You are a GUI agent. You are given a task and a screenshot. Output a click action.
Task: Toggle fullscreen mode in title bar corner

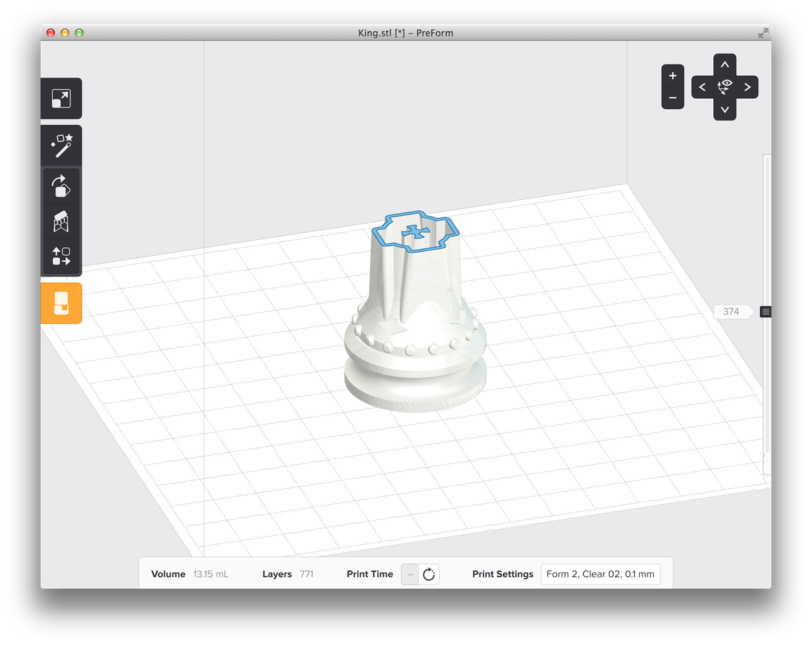click(763, 33)
